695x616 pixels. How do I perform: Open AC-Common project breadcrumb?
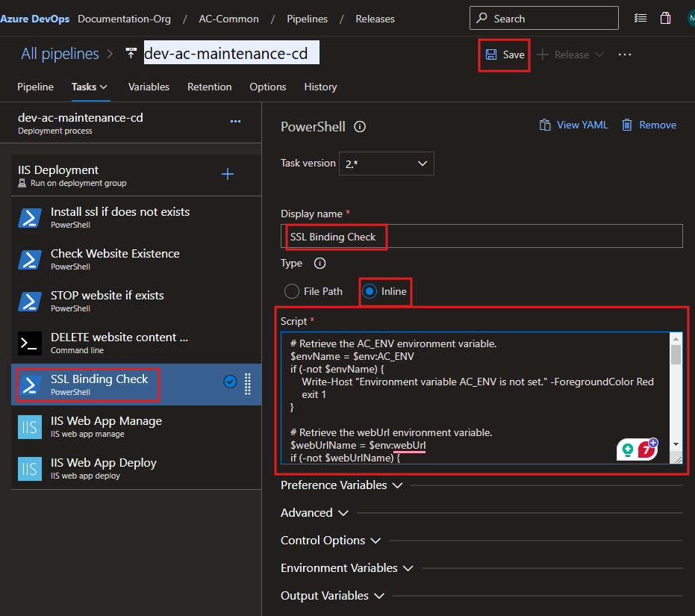228,19
